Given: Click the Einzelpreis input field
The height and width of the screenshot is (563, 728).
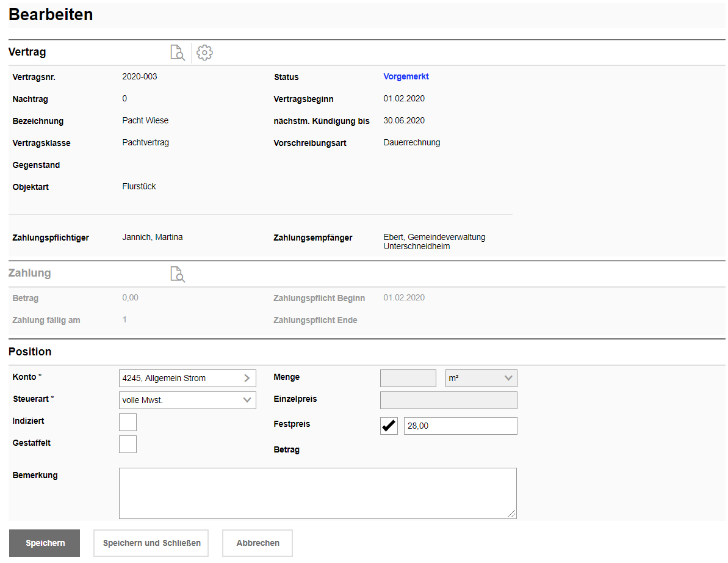Looking at the screenshot, I should point(449,400).
